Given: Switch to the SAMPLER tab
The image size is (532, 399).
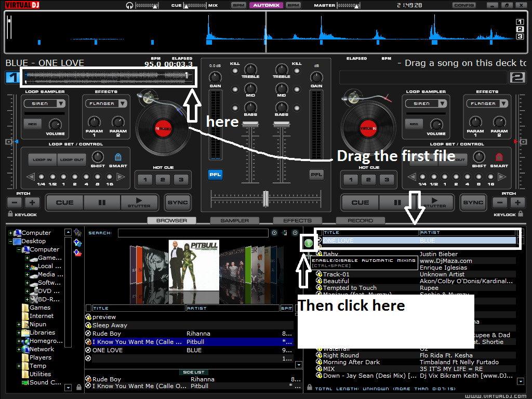Looking at the screenshot, I should (x=235, y=220).
